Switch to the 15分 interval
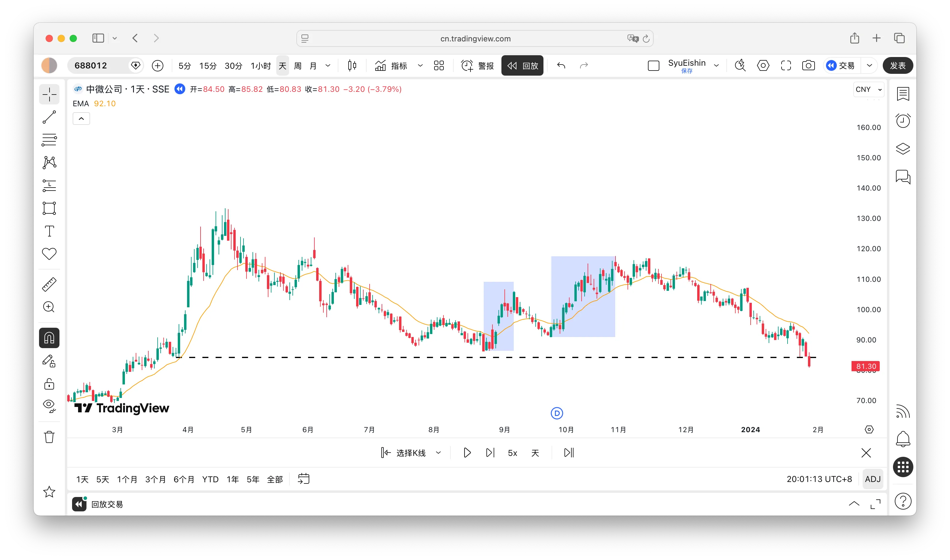Screen dimensions: 950x560 coord(208,66)
